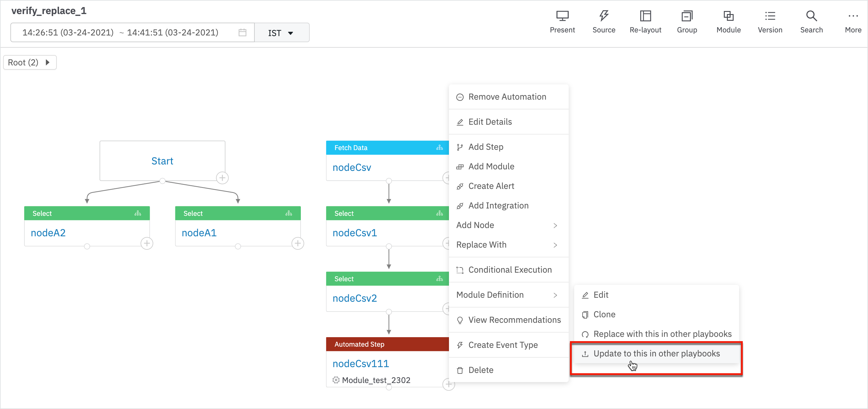Viewport: 868px width, 409px height.
Task: Open the nodeCsv node link
Action: (x=352, y=167)
